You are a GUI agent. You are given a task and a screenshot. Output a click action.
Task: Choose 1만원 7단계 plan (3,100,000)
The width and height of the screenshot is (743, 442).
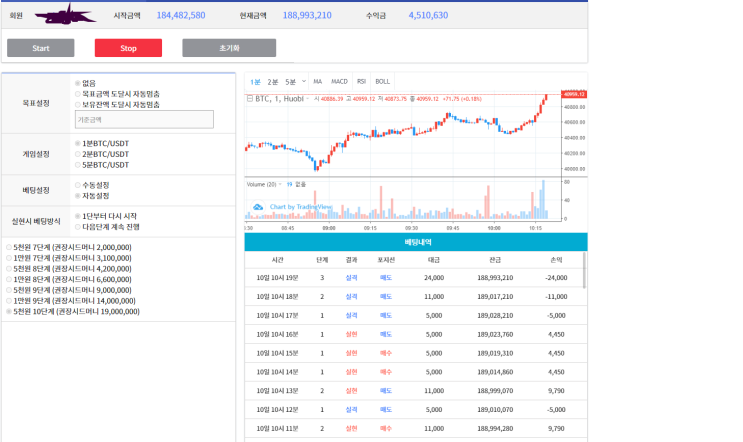click(x=9, y=258)
